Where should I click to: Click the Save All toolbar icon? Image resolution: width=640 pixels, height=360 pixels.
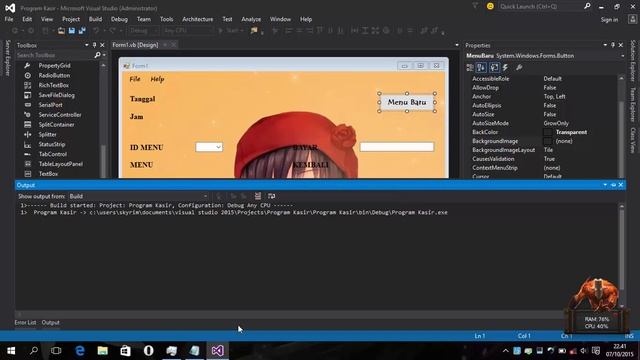(x=82, y=31)
